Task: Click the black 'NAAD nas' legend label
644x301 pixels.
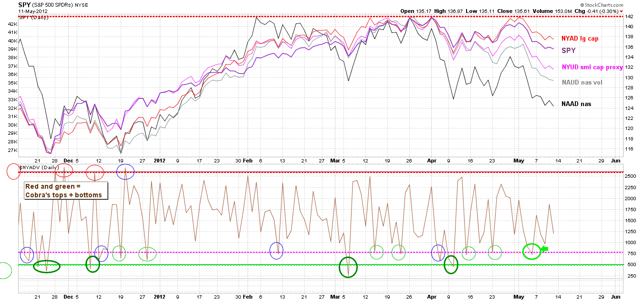Action: 576,104
